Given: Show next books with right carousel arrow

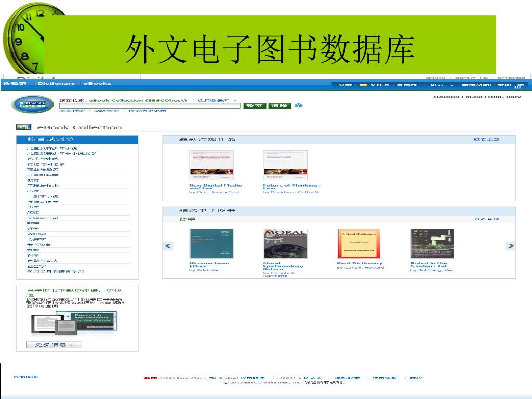Looking at the screenshot, I should (511, 246).
